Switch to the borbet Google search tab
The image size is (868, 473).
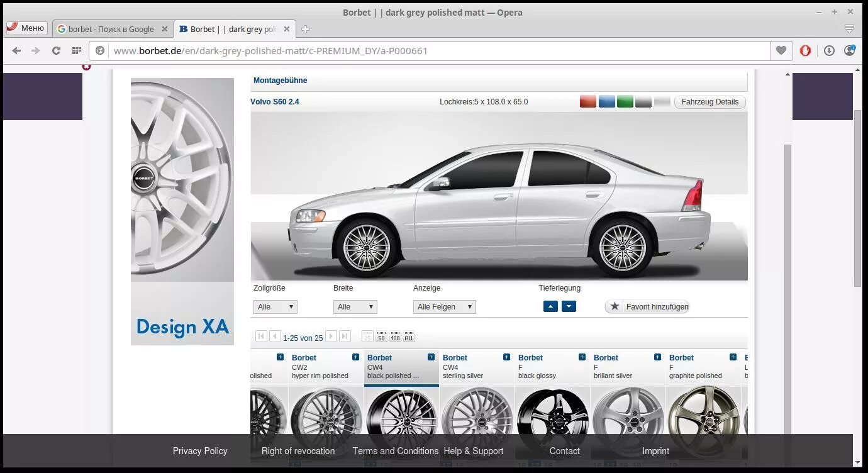[x=112, y=29]
